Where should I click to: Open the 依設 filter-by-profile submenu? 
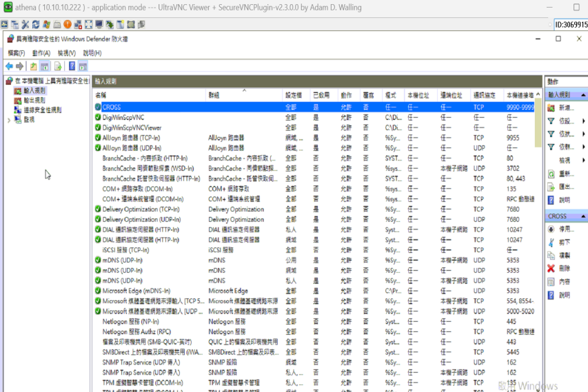click(x=566, y=121)
